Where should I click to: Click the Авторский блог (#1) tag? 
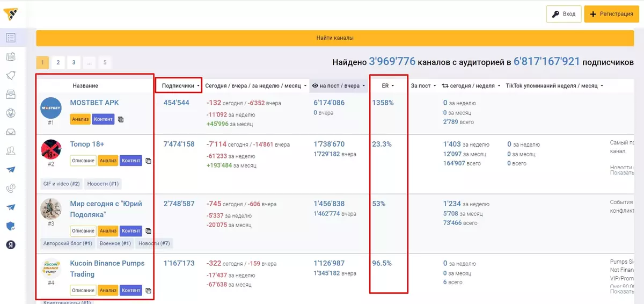[x=68, y=243]
